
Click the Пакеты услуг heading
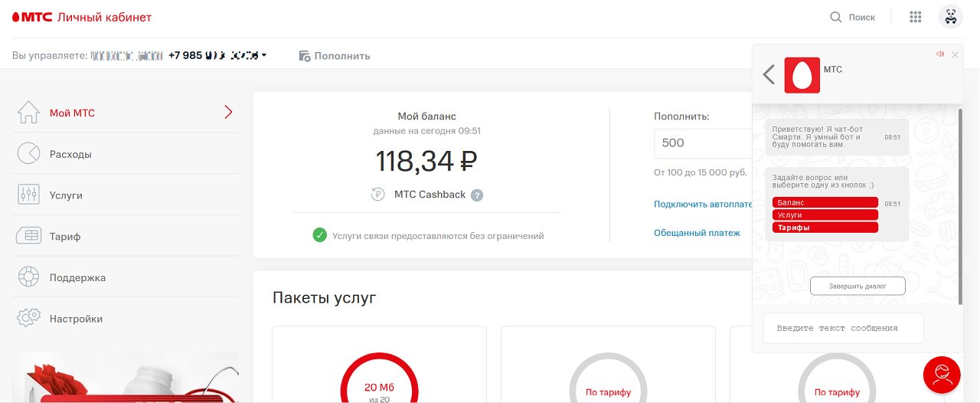pos(325,298)
